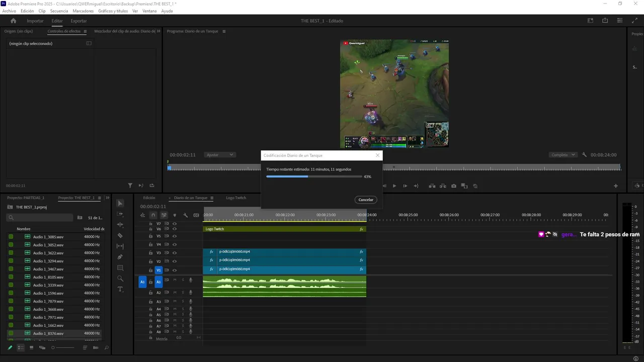The height and width of the screenshot is (362, 644).
Task: Click the New Bin icon beside search
Action: [x=79, y=218]
